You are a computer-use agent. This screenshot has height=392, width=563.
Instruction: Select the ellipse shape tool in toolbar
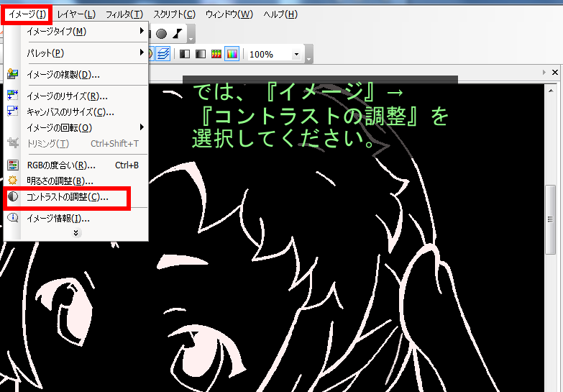click(x=162, y=34)
